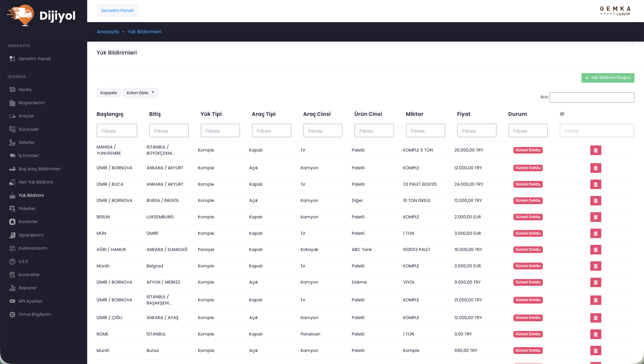
Task: Click the Kopyala button
Action: 108,93
